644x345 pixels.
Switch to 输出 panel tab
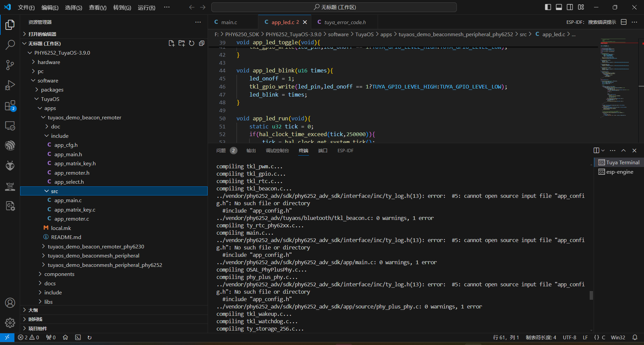pyautogui.click(x=251, y=151)
